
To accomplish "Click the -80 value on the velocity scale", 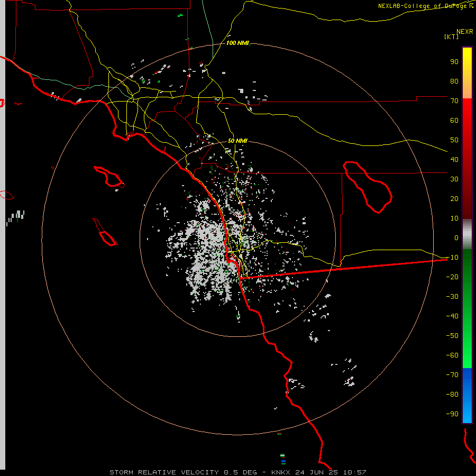I will pyautogui.click(x=452, y=395).
